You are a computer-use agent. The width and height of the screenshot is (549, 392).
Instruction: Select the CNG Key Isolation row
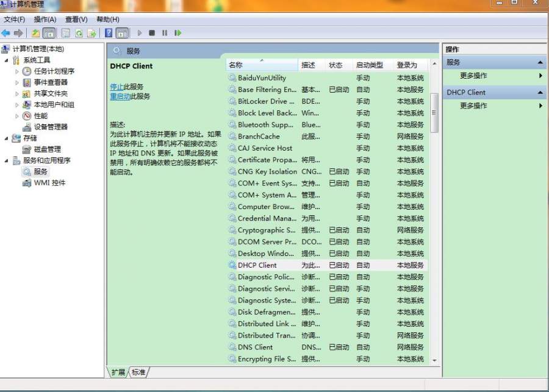[327, 172]
